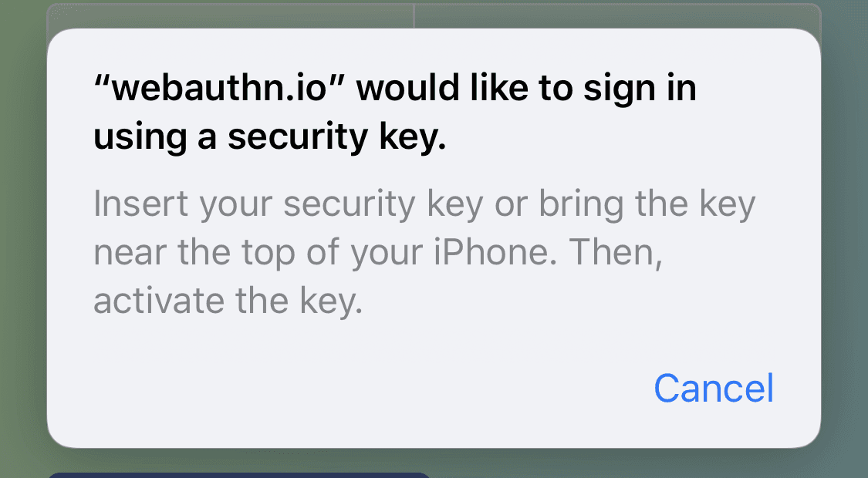Tap the dark button peeking below the dialog
868x478 pixels.
coord(239,474)
